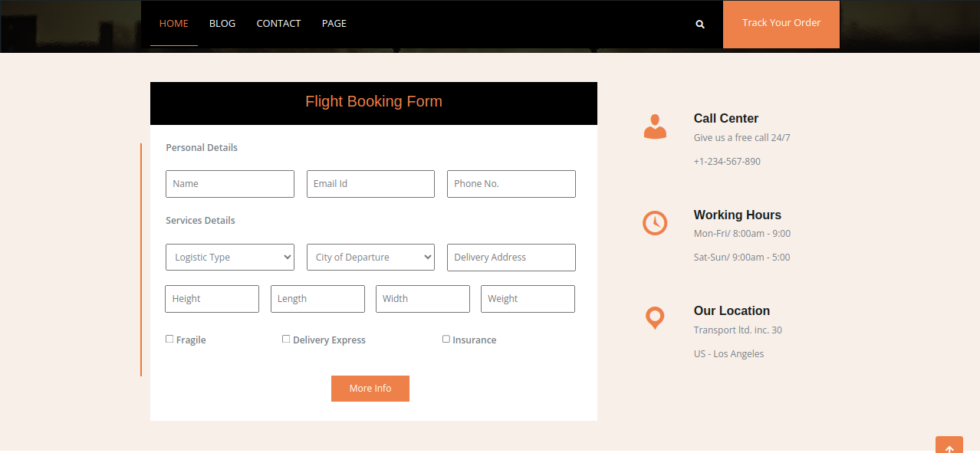The image size is (980, 453).
Task: Enable the Fragile checkbox
Action: [x=169, y=339]
